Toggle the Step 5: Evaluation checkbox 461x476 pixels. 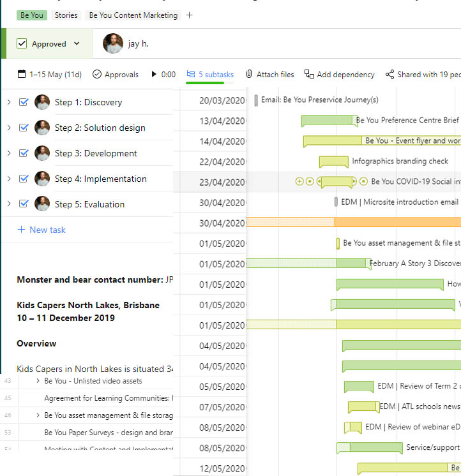24,204
